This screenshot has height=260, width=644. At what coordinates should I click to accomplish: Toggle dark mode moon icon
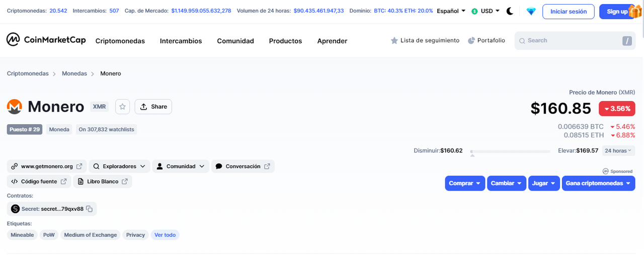click(510, 11)
